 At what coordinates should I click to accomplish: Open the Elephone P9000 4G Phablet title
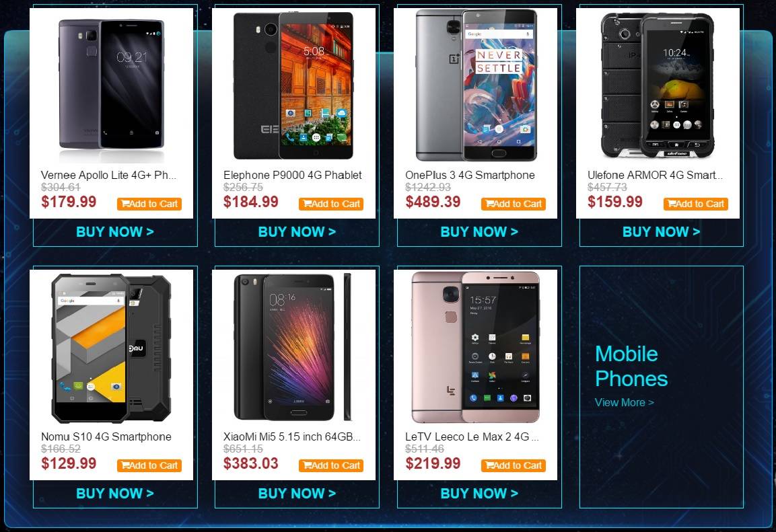coord(293,175)
